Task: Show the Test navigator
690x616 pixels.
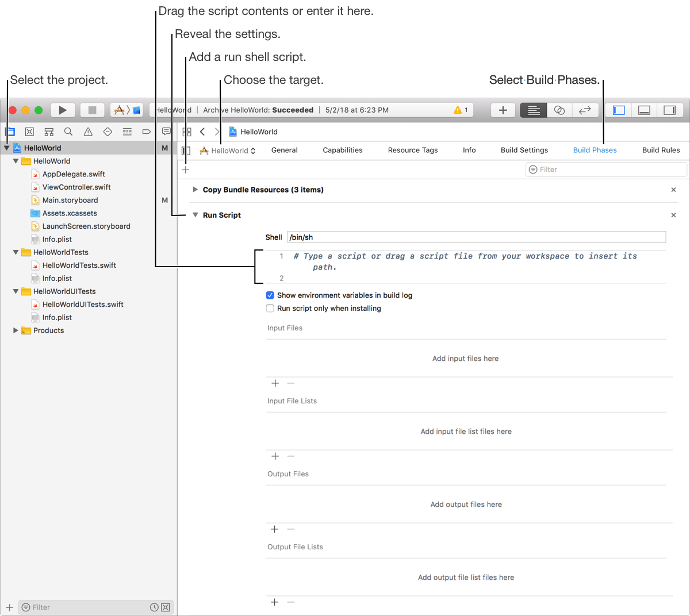Action: pyautogui.click(x=108, y=132)
